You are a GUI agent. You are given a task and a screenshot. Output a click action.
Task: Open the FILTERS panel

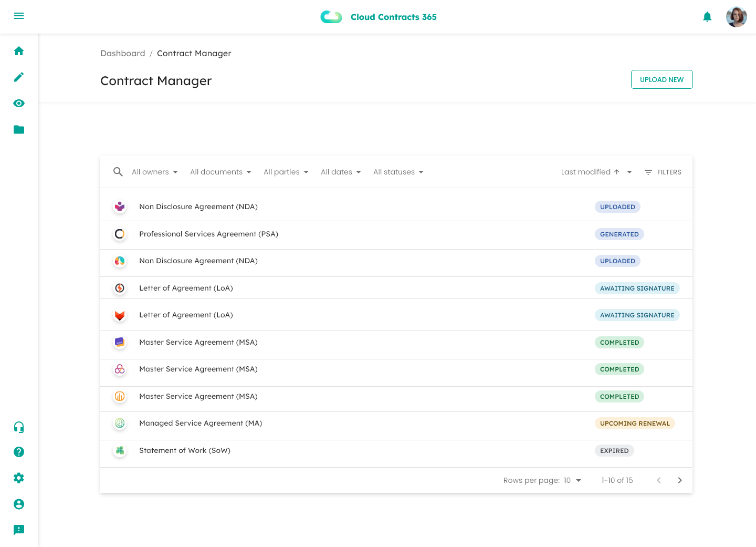663,172
